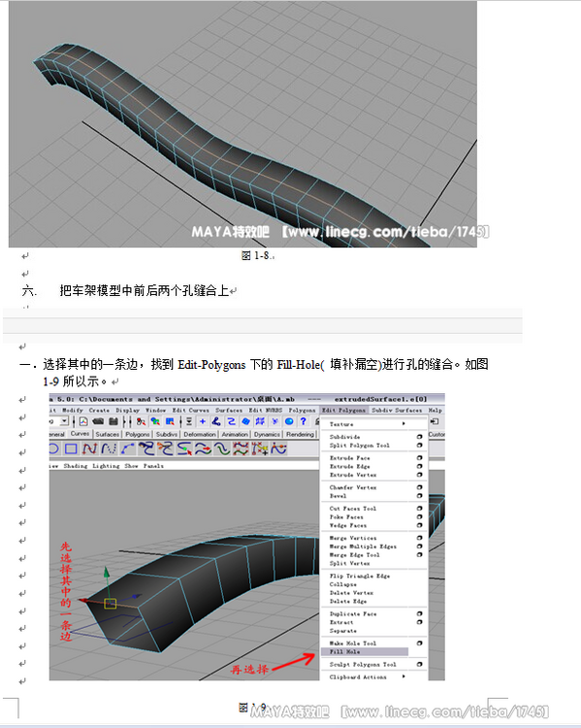
Task: Open the viewport Lighting menu
Action: tap(106, 466)
